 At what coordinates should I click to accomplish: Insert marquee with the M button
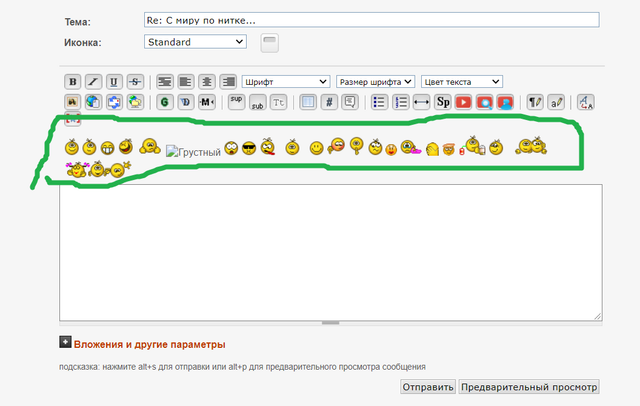[207, 102]
